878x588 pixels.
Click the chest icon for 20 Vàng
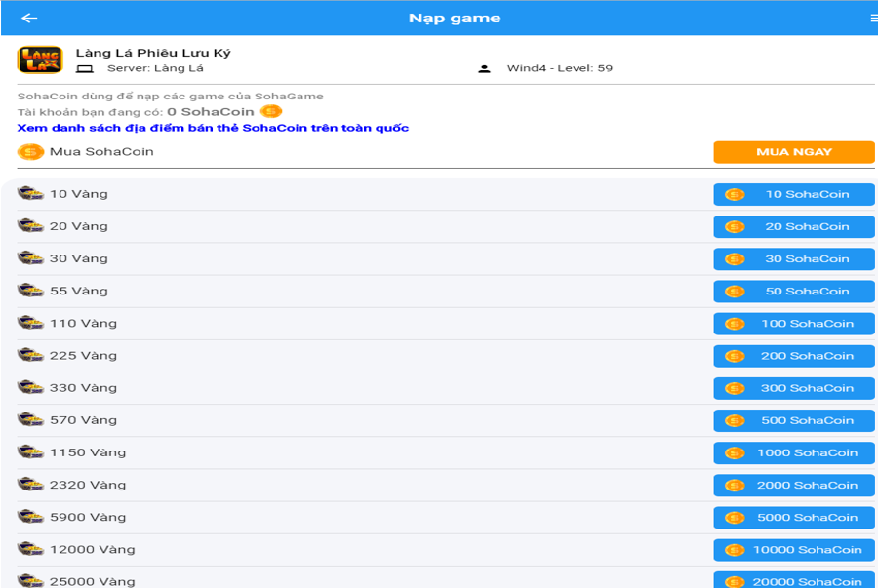click(30, 226)
